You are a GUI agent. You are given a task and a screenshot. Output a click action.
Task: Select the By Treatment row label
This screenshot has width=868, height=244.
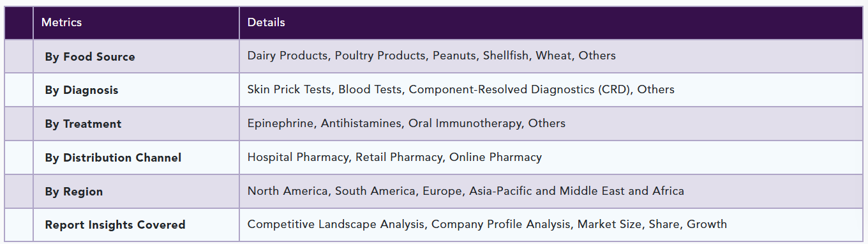tap(83, 124)
